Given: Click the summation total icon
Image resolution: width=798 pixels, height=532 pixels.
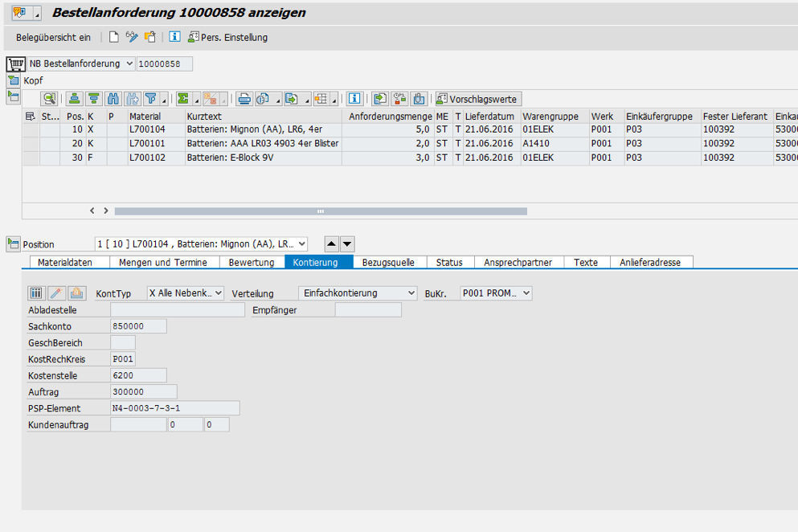Looking at the screenshot, I should click(x=183, y=99).
